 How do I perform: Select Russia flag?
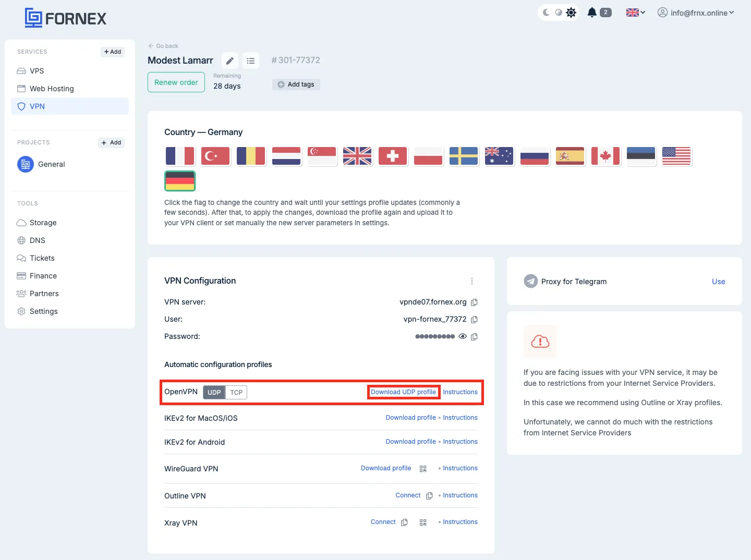pyautogui.click(x=535, y=156)
